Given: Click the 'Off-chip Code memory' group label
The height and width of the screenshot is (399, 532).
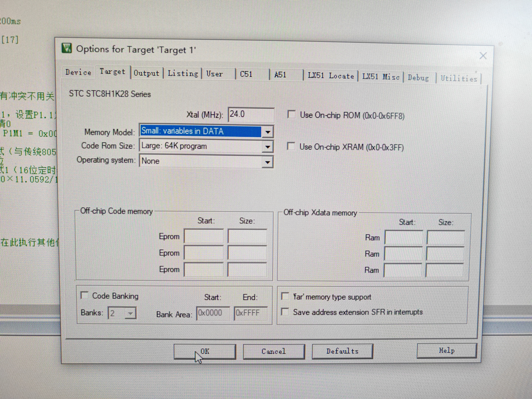Looking at the screenshot, I should tap(116, 211).
